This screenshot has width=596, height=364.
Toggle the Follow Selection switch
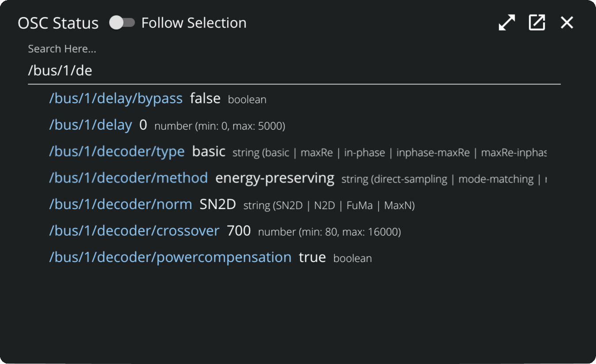point(122,23)
